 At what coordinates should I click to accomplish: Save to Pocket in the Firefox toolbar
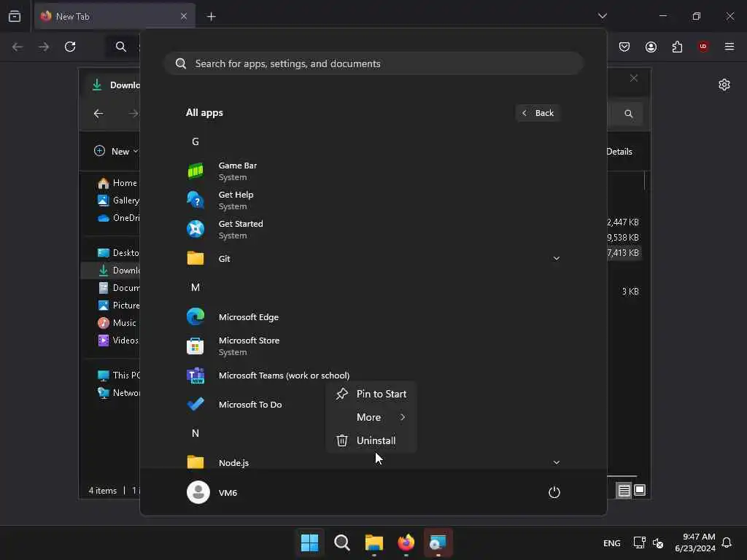624,47
